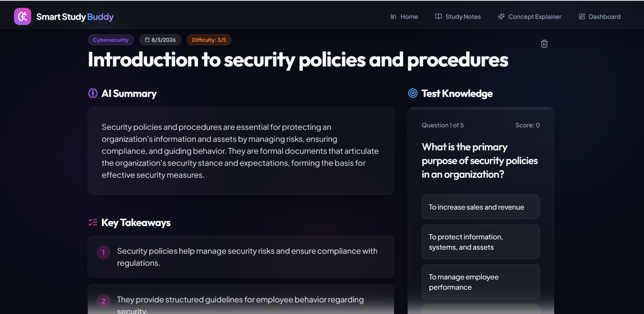The height and width of the screenshot is (314, 644).
Task: Click the AI Summary brain icon
Action: (93, 93)
